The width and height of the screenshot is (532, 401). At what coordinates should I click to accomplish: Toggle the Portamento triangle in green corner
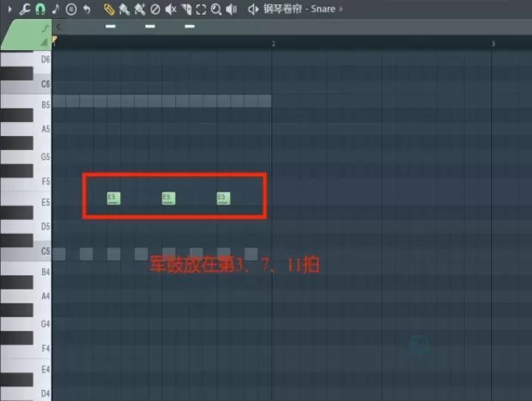(x=44, y=42)
